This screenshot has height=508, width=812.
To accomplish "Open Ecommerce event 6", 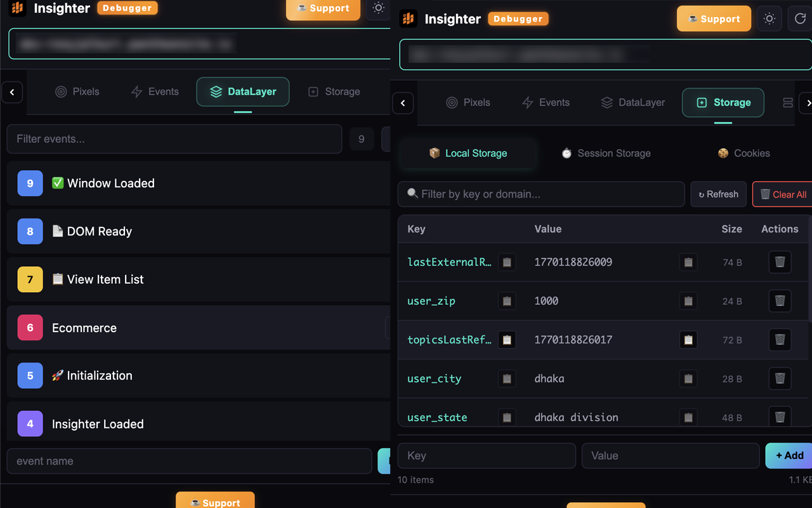I will click(199, 328).
